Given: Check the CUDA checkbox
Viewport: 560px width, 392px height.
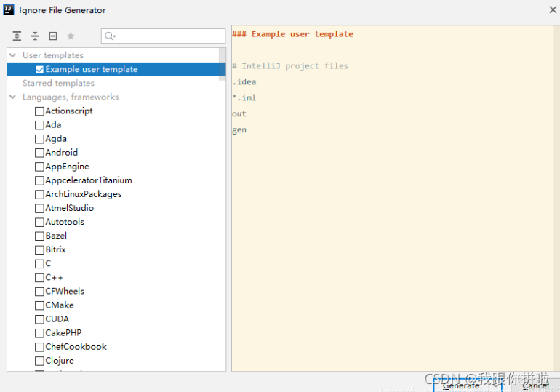Looking at the screenshot, I should pyautogui.click(x=40, y=319).
